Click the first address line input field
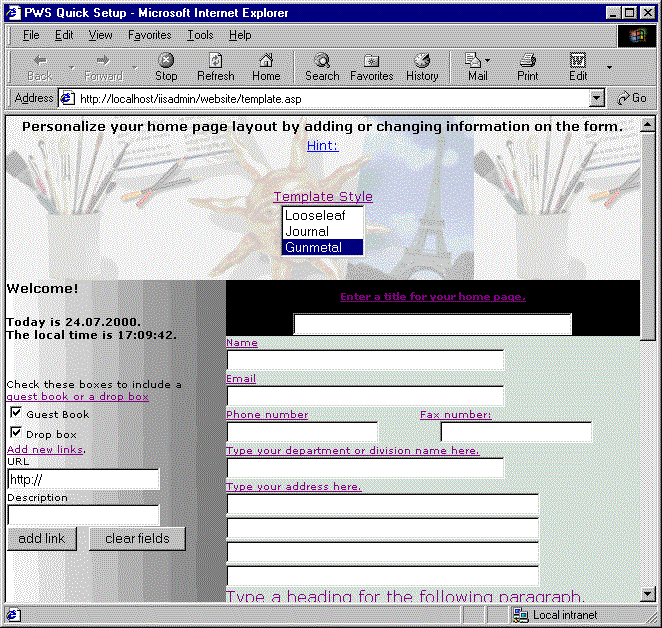The image size is (662, 628). [x=383, y=504]
